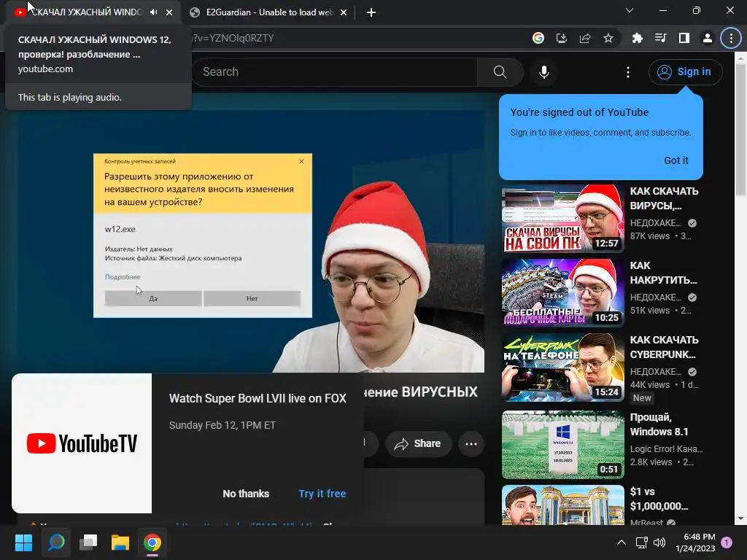Image resolution: width=747 pixels, height=560 pixels.
Task: Close the E2Guardian tab
Action: pyautogui.click(x=344, y=13)
